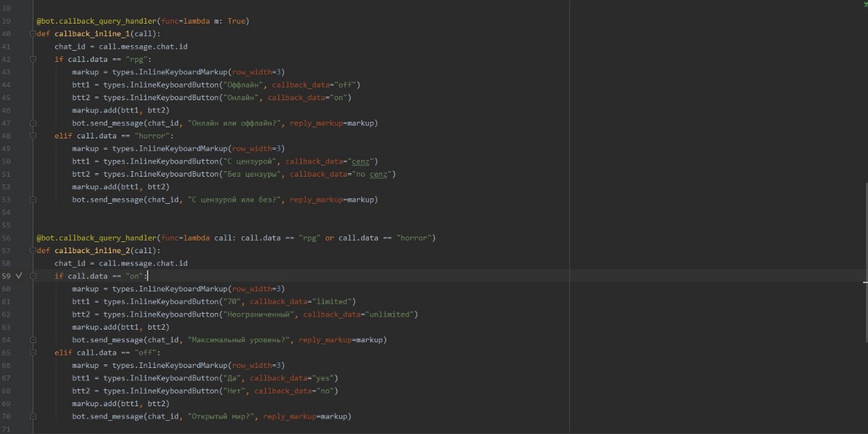Click line number 41 in the gutter
Image resolution: width=868 pixels, height=434 pixels.
point(6,47)
